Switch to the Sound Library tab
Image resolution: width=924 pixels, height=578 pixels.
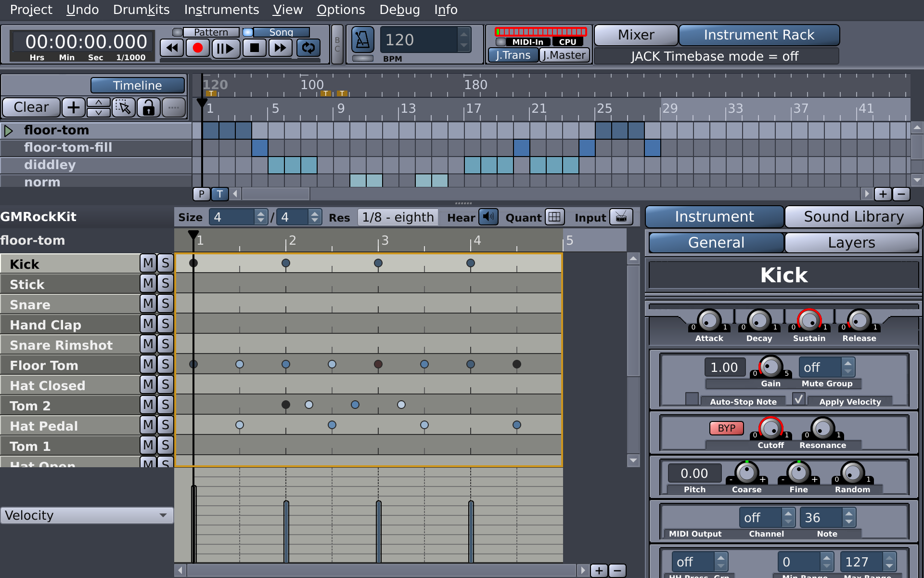(853, 217)
